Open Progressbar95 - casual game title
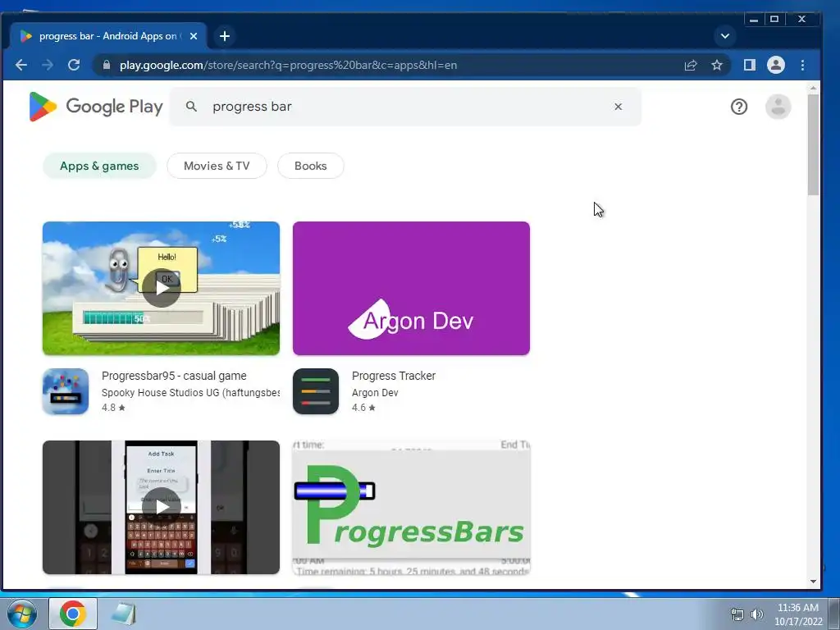The width and height of the screenshot is (840, 630). click(x=174, y=376)
